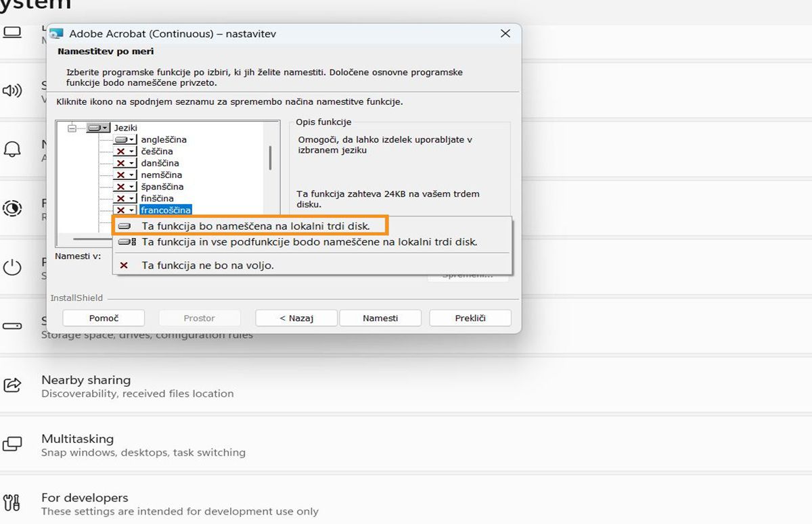Click the Power icon in Settings
Screen dimensions: 812x524
(12, 267)
